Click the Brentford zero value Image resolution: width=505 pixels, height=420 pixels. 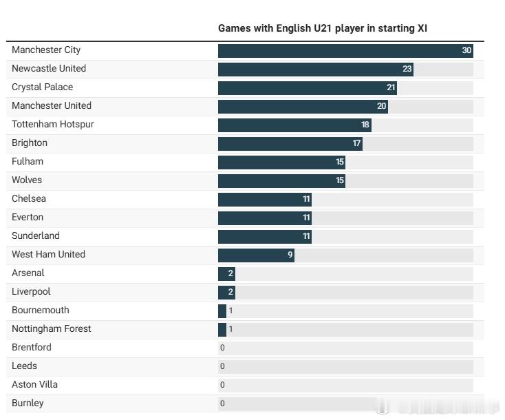click(222, 348)
